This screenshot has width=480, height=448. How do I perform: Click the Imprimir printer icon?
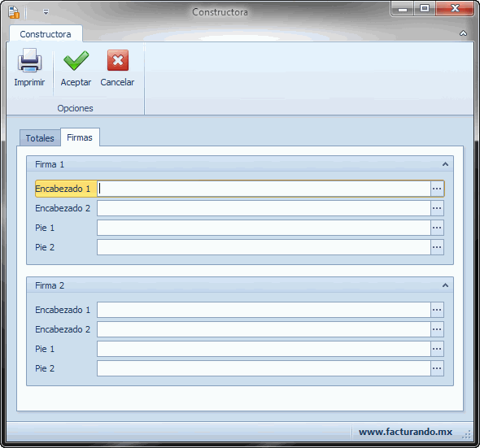click(29, 61)
